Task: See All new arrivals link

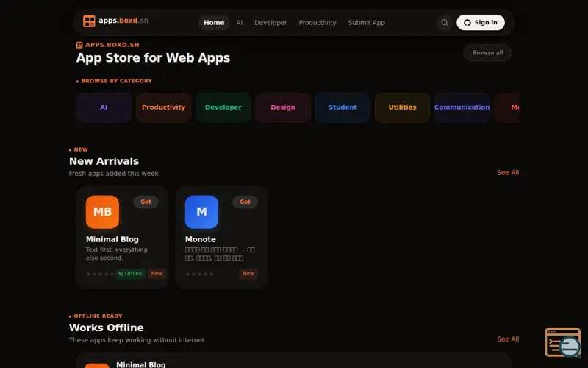Action: (508, 173)
